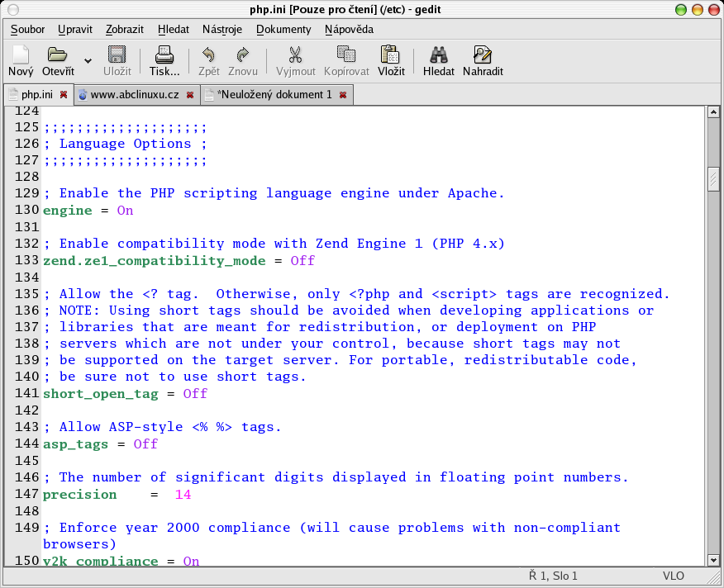
Task: Click the comment about significant digits on line 146
Action: coord(336,477)
